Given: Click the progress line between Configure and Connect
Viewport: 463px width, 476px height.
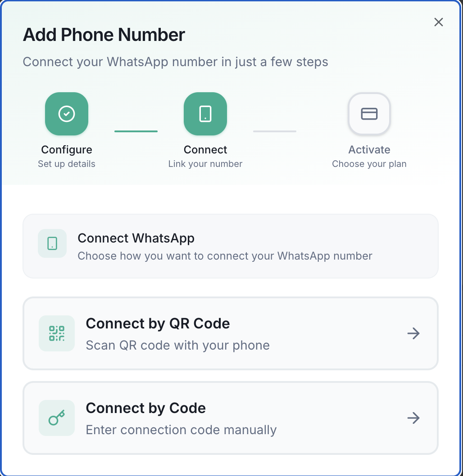Looking at the screenshot, I should (x=136, y=131).
